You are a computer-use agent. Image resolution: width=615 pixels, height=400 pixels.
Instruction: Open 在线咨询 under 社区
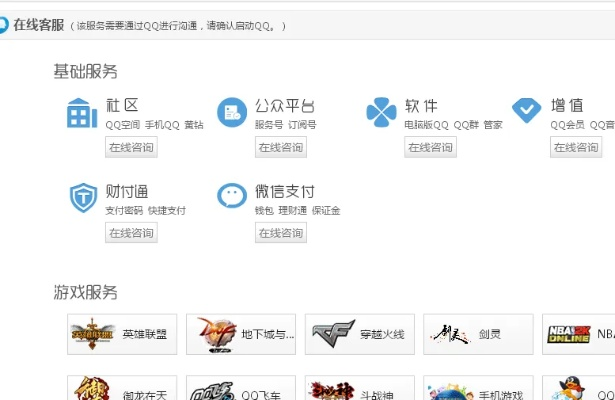point(131,147)
